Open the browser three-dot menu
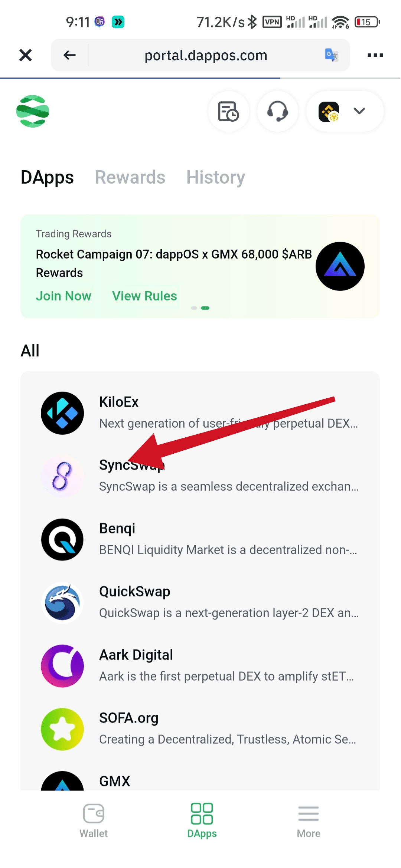 pos(375,55)
